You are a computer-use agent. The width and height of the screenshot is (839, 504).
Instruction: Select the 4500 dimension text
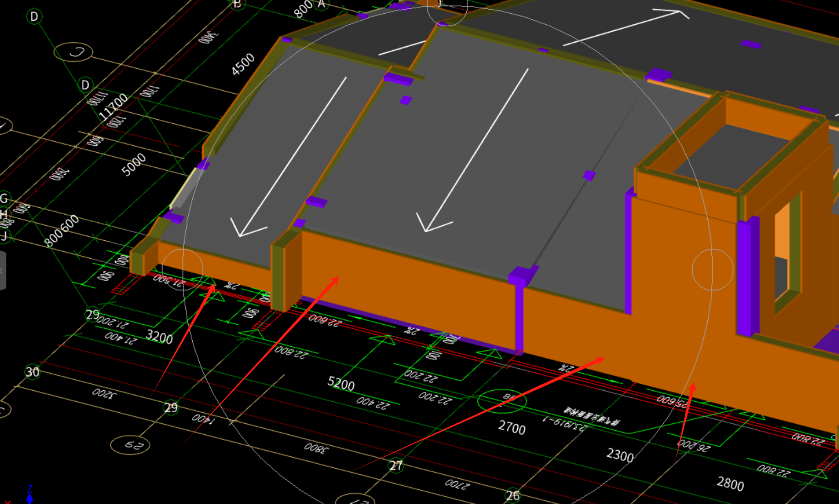[243, 64]
